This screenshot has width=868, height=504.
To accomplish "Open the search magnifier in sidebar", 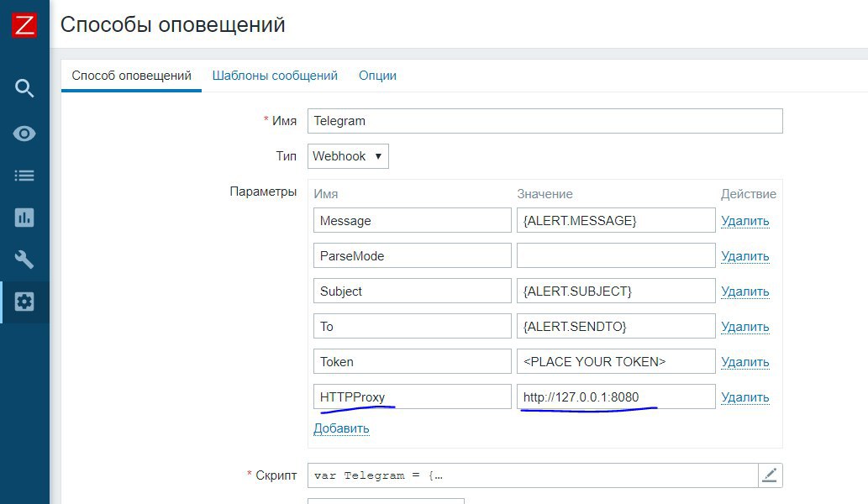I will 24,88.
